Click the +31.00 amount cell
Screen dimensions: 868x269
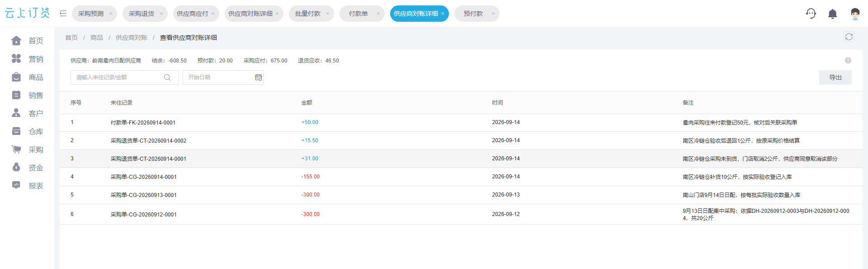coord(310,159)
